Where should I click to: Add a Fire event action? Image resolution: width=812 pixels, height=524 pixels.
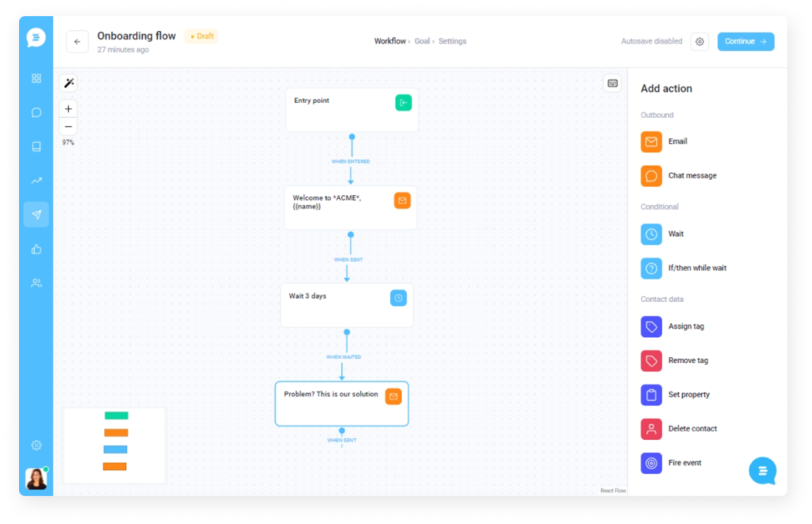click(671, 464)
